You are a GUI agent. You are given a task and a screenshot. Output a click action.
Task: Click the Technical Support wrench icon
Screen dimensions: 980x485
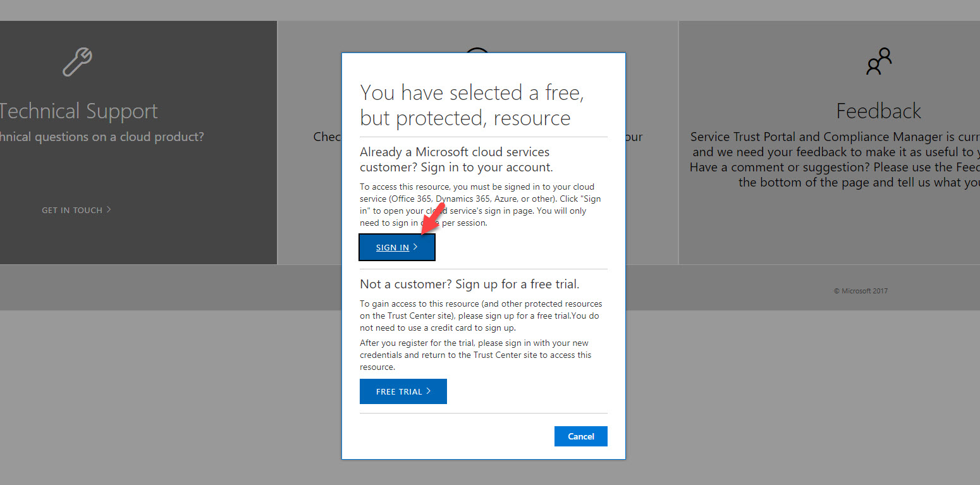(x=78, y=62)
